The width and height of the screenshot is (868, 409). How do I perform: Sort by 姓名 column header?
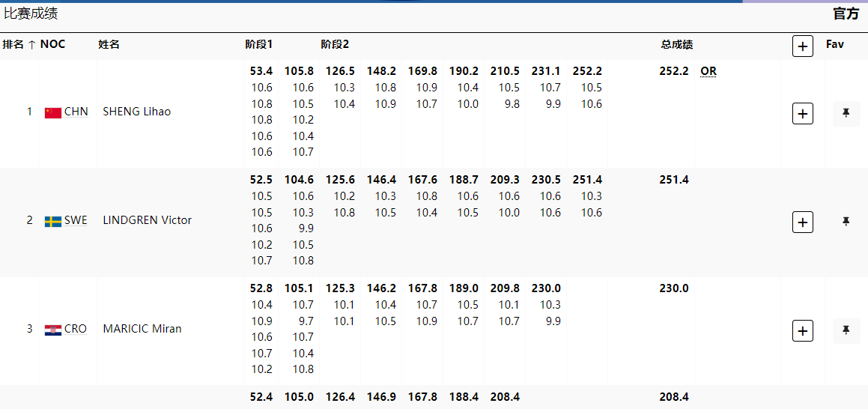pos(109,45)
